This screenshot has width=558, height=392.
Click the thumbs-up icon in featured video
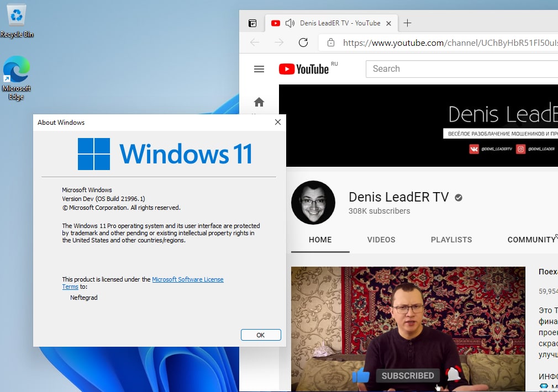pos(361,375)
